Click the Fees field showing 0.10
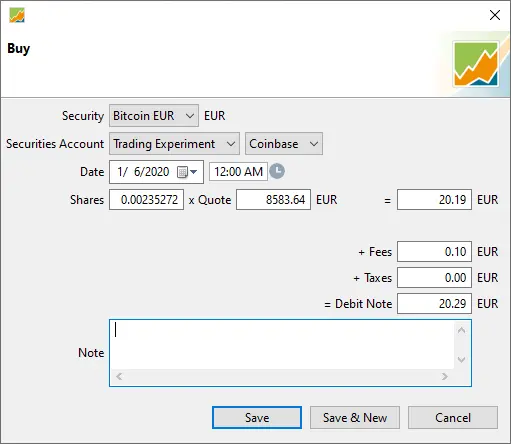Viewport: 511px width, 444px height. [x=434, y=252]
